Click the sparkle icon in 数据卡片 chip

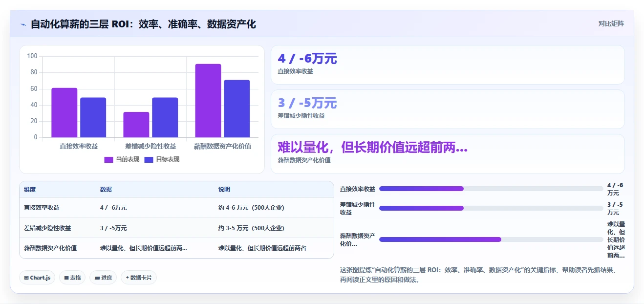coord(127,278)
